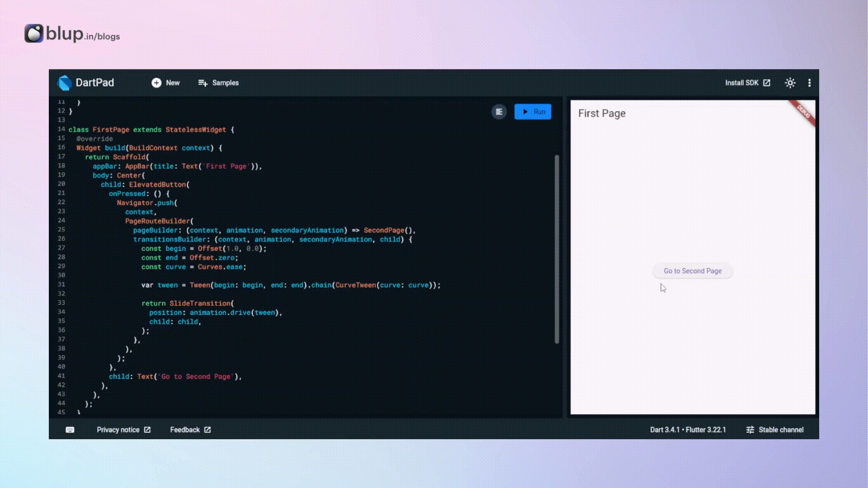Screen dimensions: 868x488
Task: Click the blup logo icon
Action: 34,33
